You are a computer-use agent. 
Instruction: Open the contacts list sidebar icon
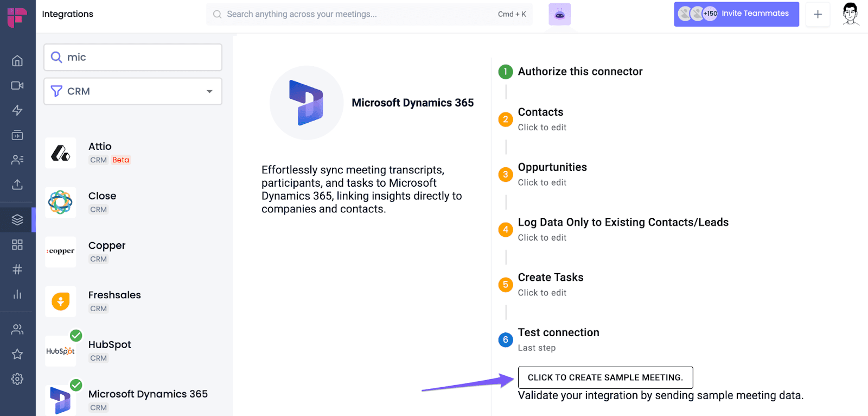[17, 160]
